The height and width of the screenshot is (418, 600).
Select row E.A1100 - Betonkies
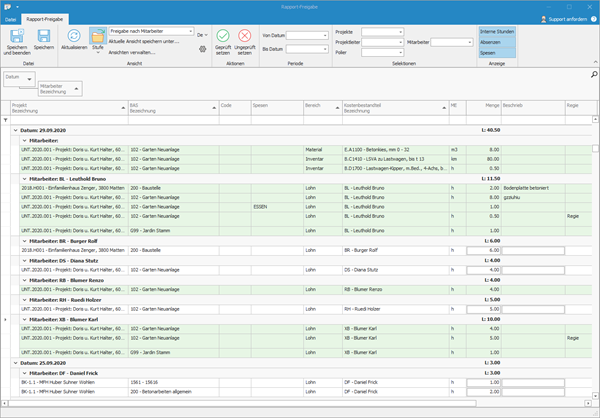coord(305,150)
